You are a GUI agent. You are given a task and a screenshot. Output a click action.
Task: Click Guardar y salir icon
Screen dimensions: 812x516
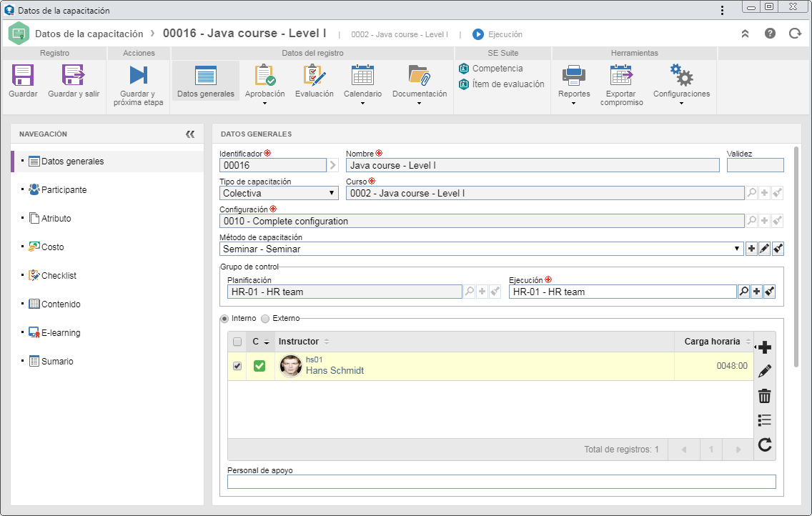73,76
